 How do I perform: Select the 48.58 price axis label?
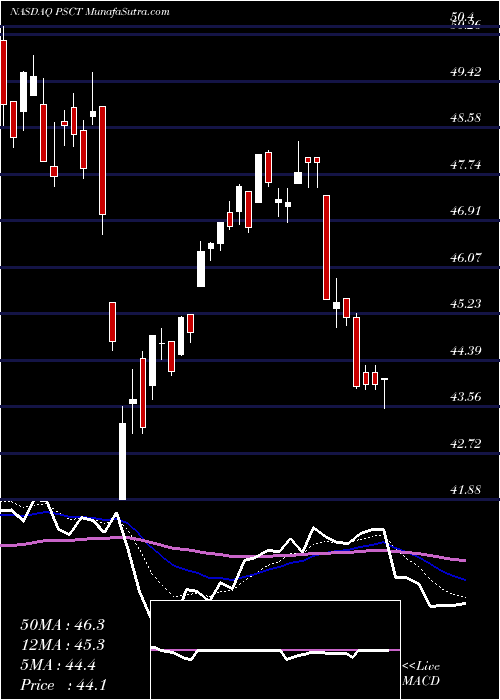(x=465, y=118)
